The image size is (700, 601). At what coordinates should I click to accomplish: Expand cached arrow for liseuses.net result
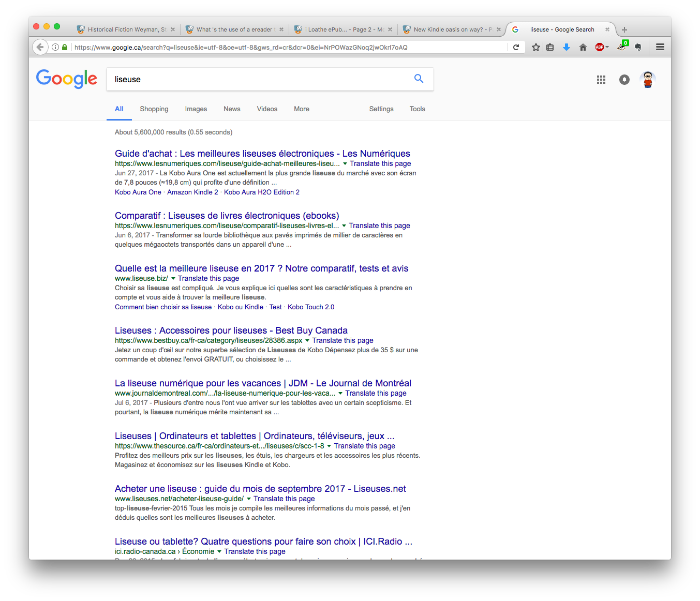[249, 499]
